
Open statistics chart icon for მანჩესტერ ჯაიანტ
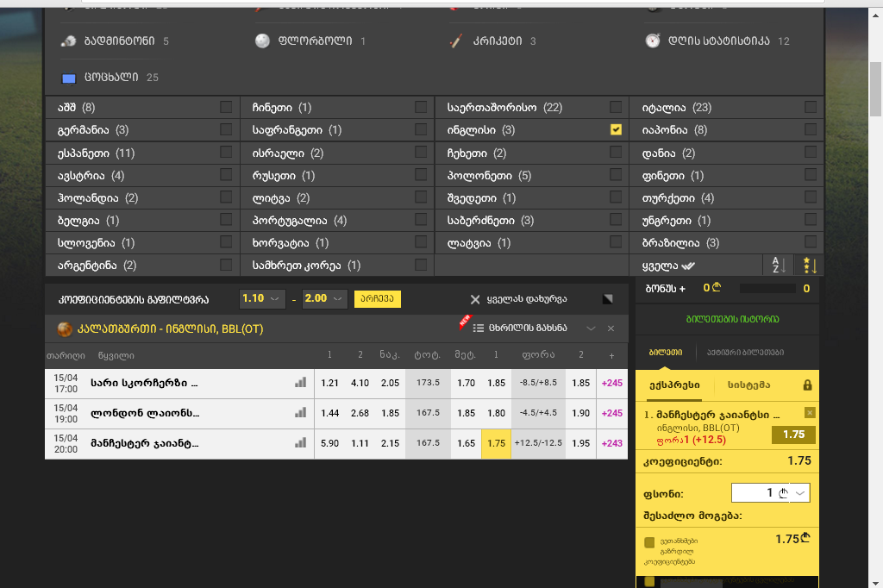[300, 443]
